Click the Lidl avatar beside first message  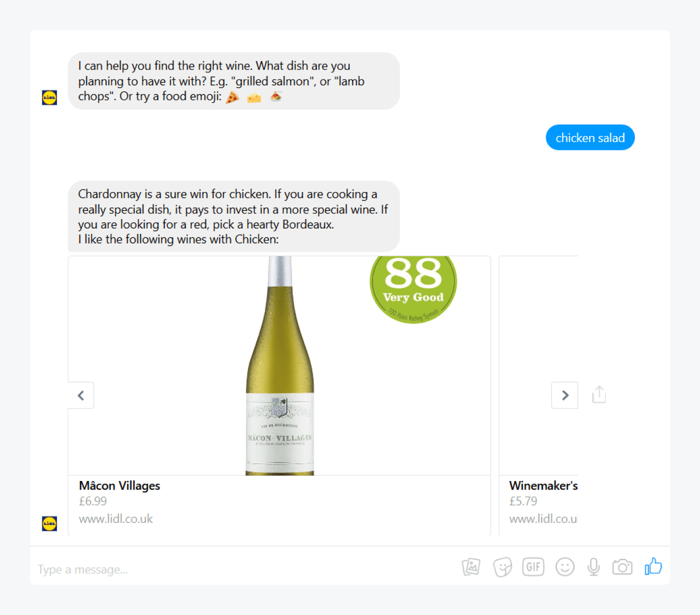(49, 97)
